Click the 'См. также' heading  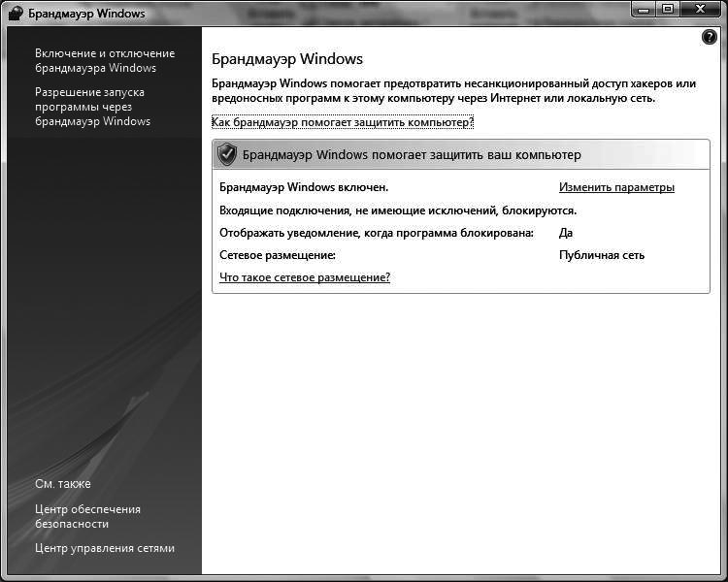[x=63, y=484]
